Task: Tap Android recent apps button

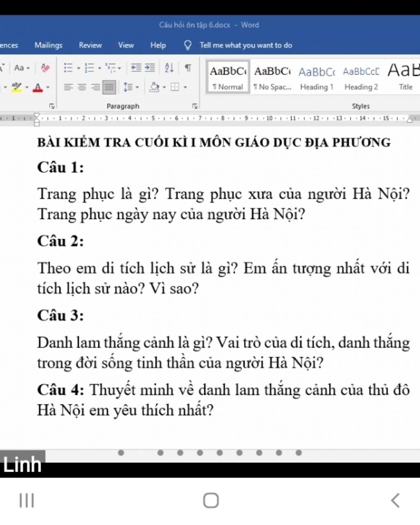Action: pyautogui.click(x=27, y=500)
